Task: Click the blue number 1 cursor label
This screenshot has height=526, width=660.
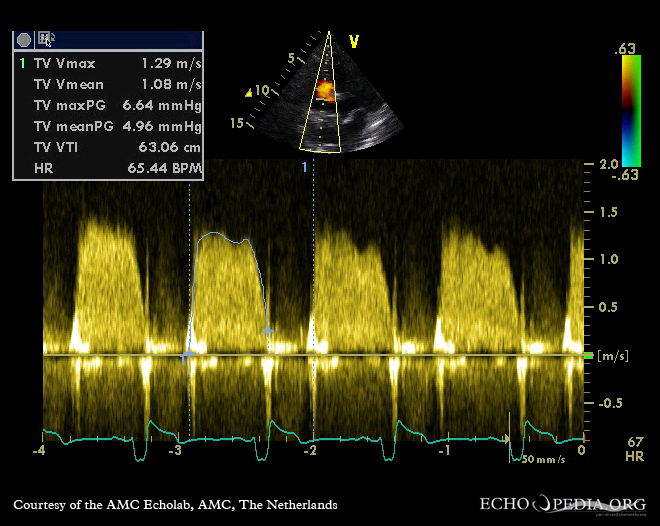Action: [305, 166]
